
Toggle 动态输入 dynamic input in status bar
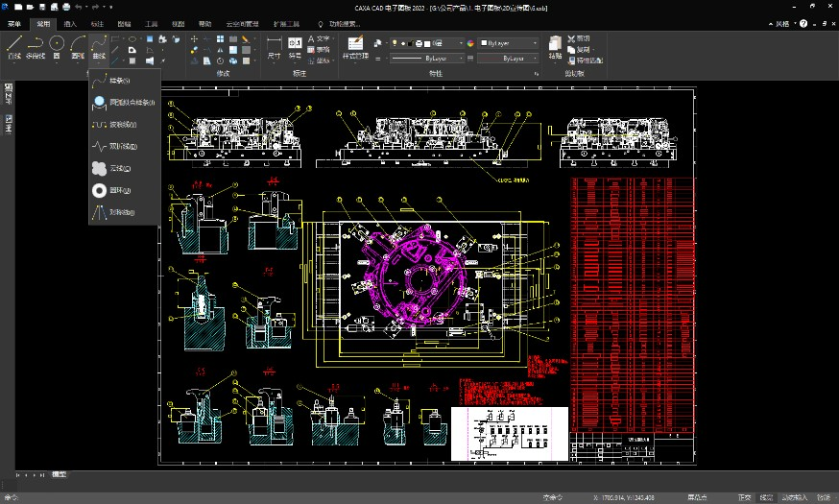click(794, 497)
